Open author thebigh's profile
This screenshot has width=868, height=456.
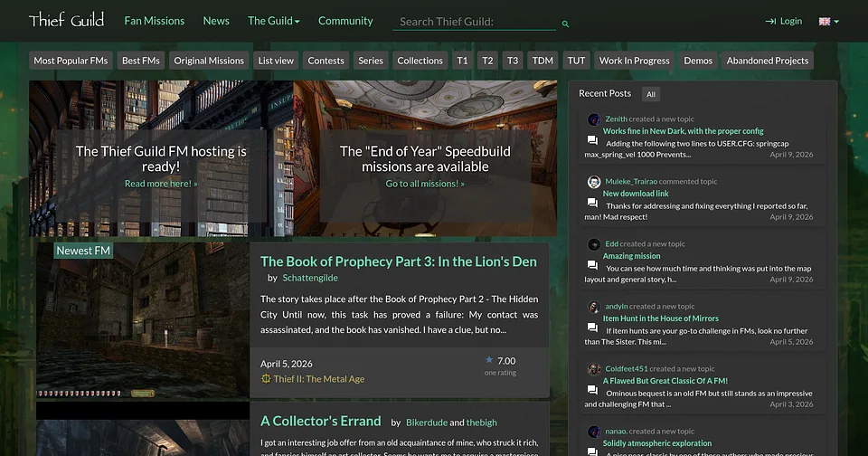pos(482,423)
